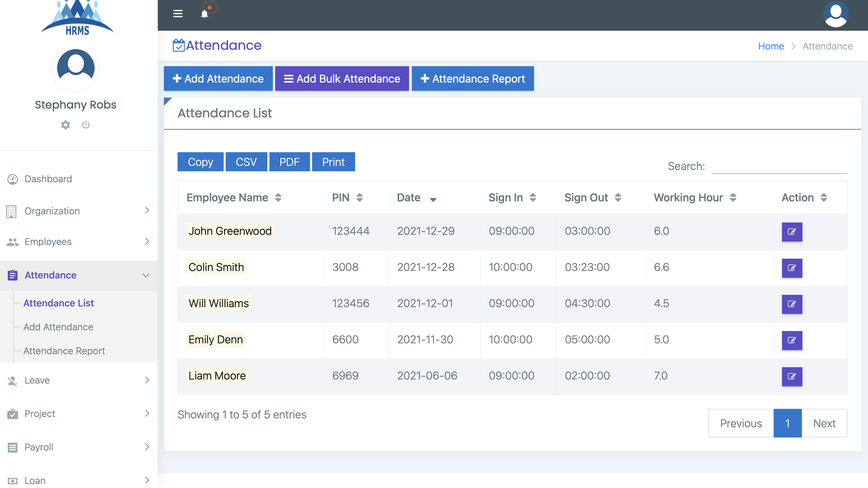Edit Liam Moore's attendance record
Screen dimensions: 868x488
pyautogui.click(x=792, y=376)
